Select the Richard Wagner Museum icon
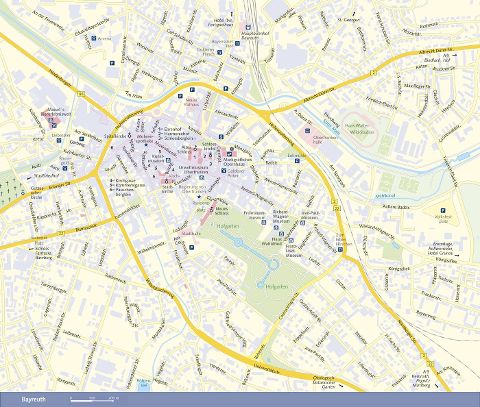 [276, 227]
